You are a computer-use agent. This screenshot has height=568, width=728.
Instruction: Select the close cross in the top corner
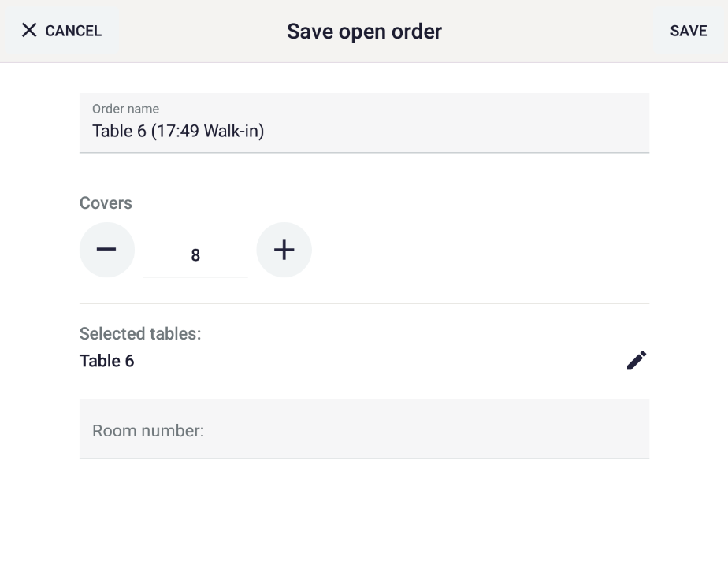tap(29, 30)
